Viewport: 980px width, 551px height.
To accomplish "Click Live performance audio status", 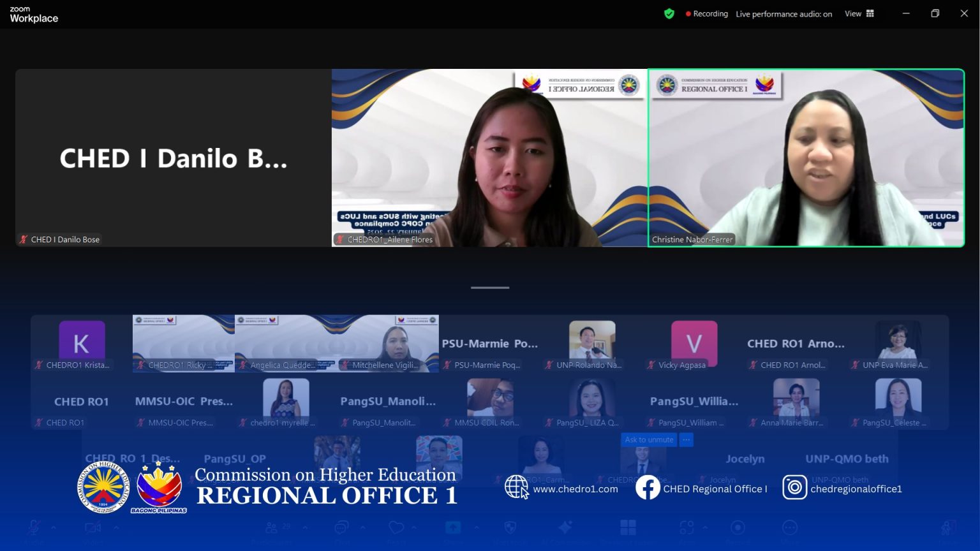I will (783, 14).
